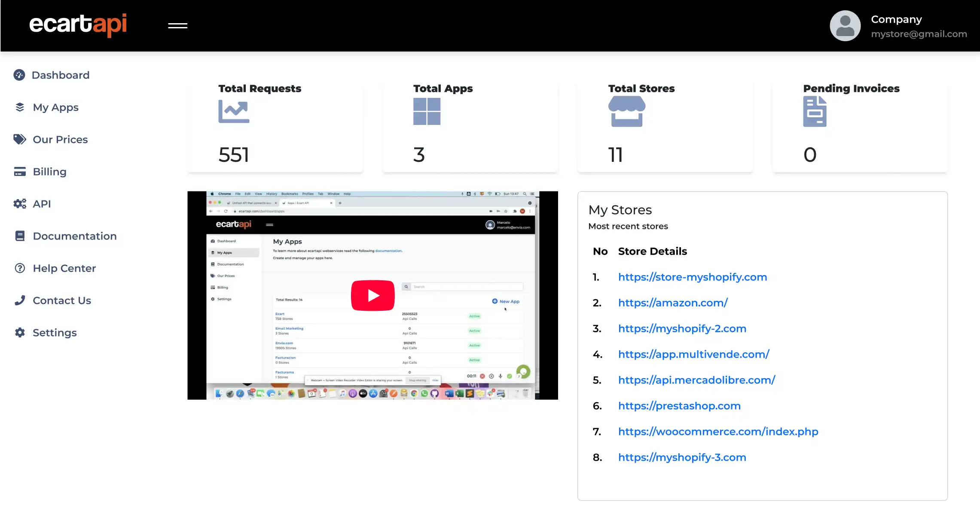Select Documentation in the sidebar
Screen dimensions: 980x528
74,236
